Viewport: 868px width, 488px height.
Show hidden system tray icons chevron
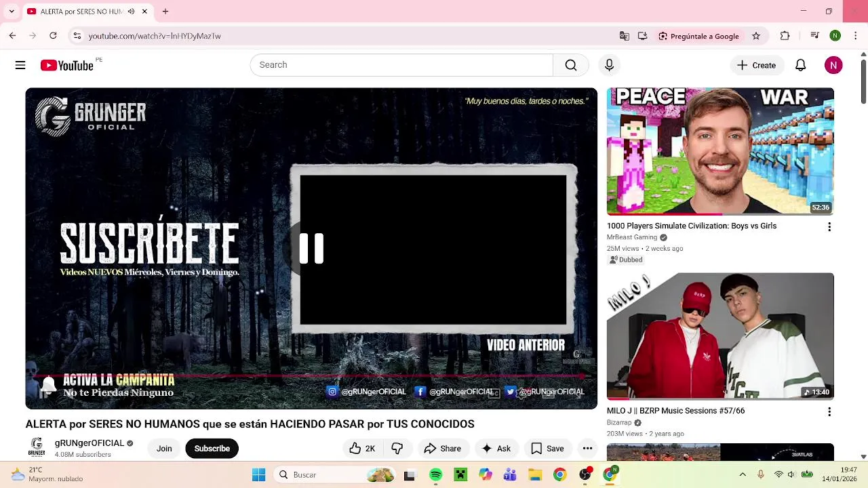click(x=743, y=475)
